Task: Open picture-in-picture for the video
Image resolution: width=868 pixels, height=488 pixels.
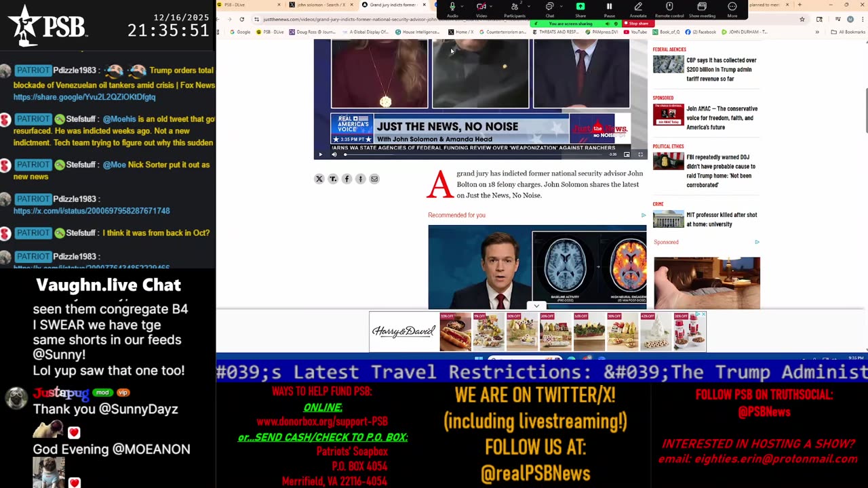Action: pyautogui.click(x=627, y=155)
